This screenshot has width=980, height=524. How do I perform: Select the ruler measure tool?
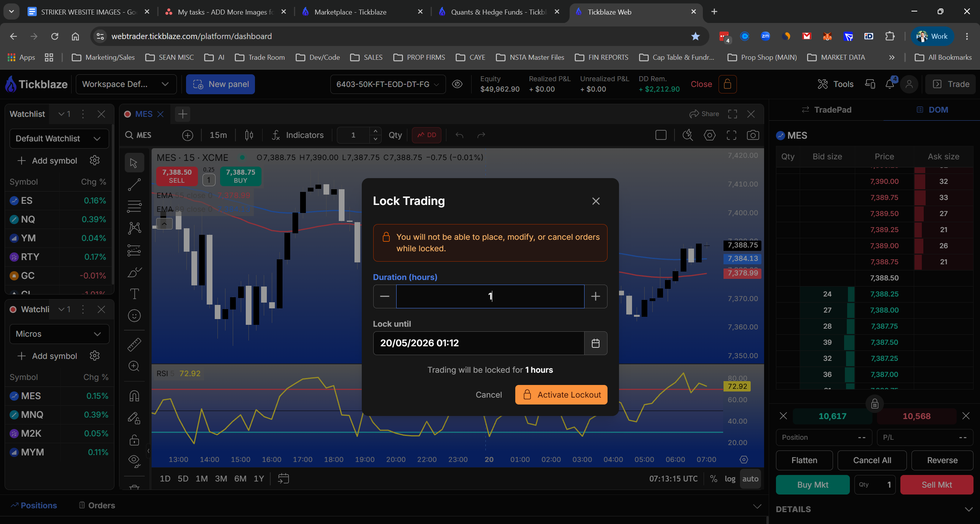coord(134,344)
